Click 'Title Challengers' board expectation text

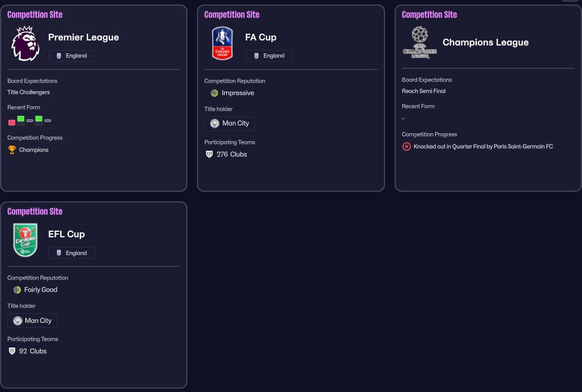[29, 92]
